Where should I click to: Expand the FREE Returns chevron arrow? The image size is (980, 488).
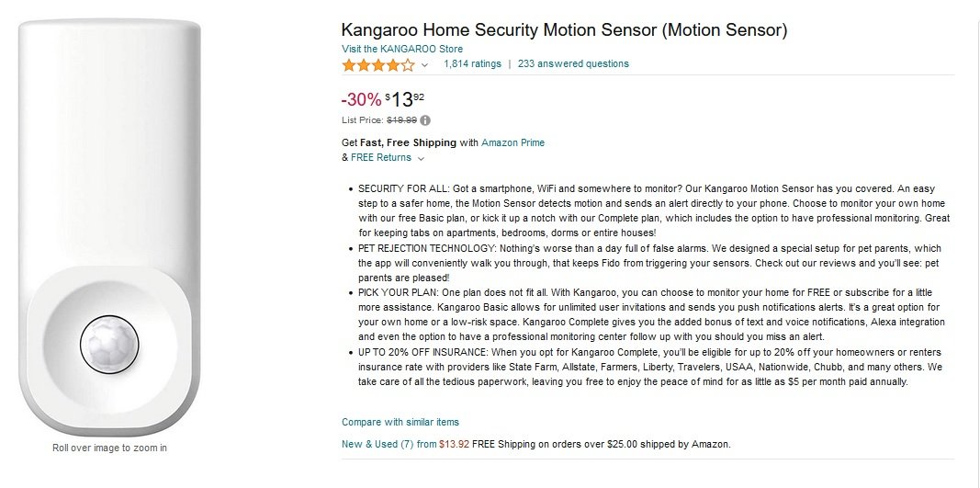point(421,158)
